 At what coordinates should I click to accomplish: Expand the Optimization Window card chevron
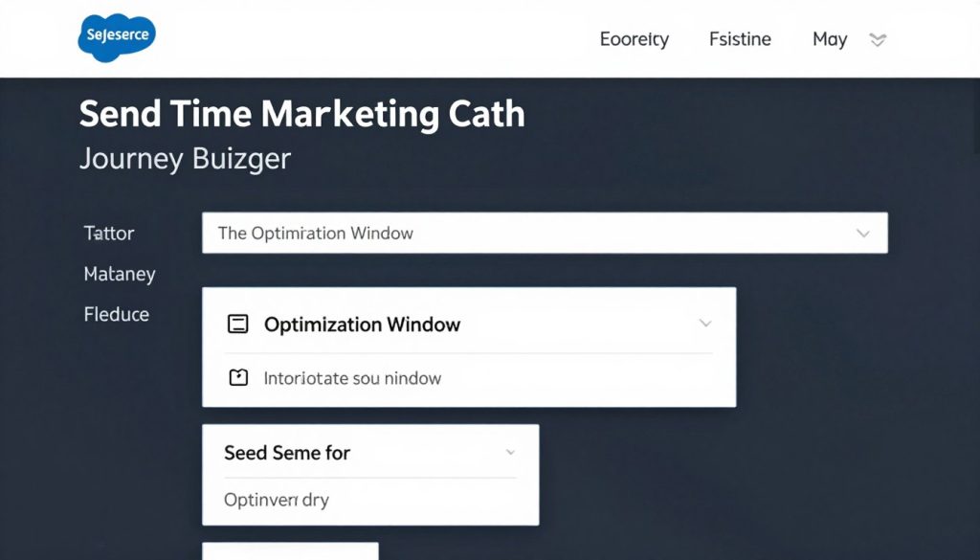point(705,325)
